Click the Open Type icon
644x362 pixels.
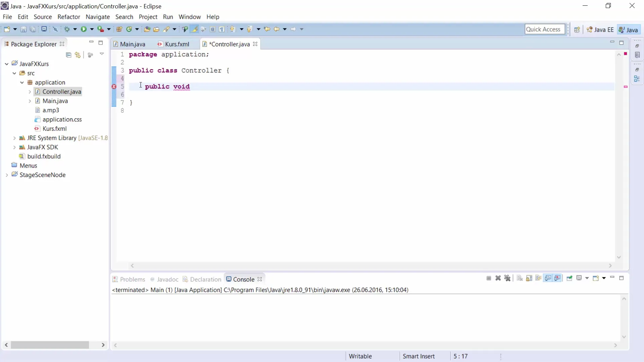pyautogui.click(x=147, y=29)
